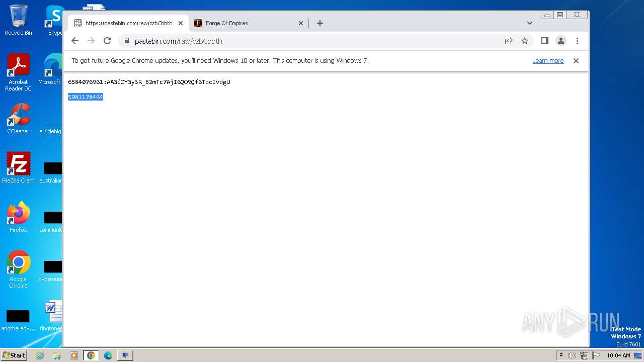Launch CCleaner desktop shortcut
The image size is (644, 362).
click(x=18, y=119)
